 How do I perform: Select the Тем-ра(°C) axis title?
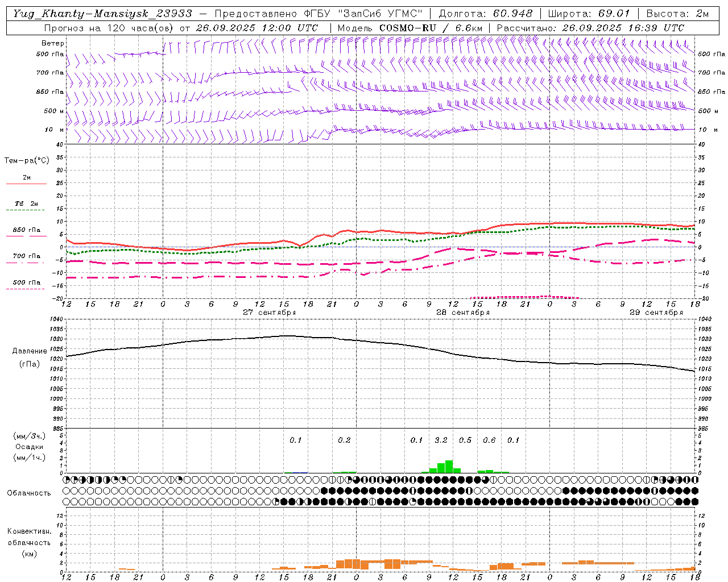pos(27,161)
